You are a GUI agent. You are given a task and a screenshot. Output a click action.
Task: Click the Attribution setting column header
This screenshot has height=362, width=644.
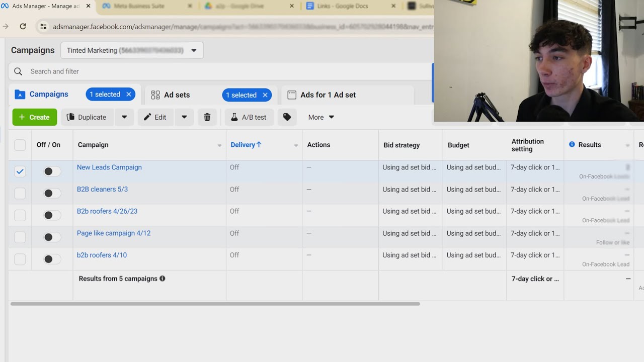click(528, 145)
